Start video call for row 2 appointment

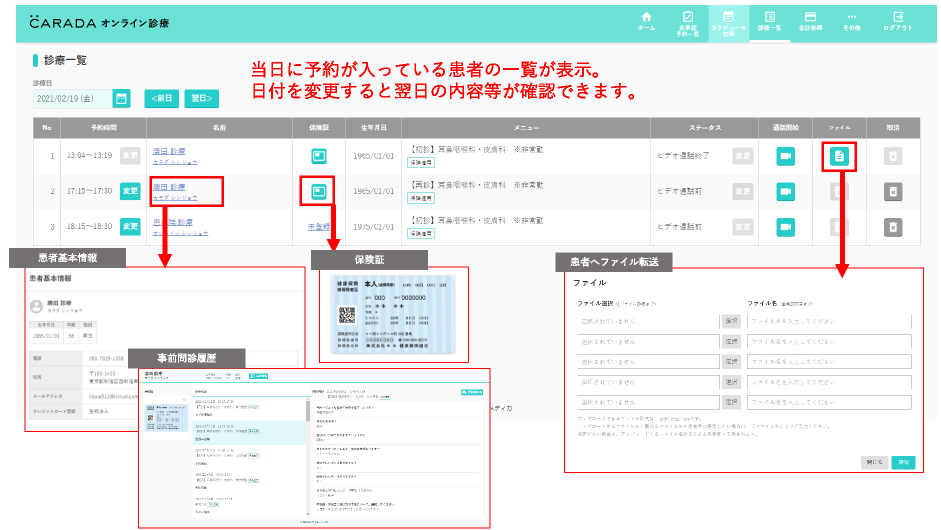[786, 191]
